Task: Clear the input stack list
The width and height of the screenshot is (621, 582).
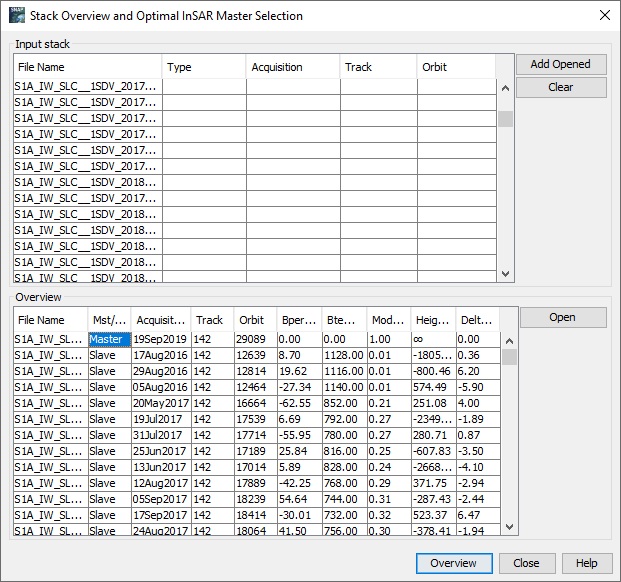Action: click(561, 87)
